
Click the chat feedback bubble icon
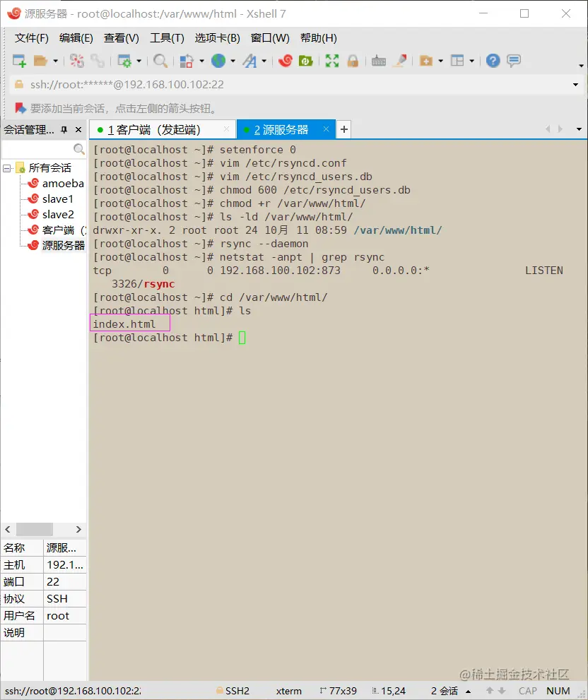coord(514,61)
